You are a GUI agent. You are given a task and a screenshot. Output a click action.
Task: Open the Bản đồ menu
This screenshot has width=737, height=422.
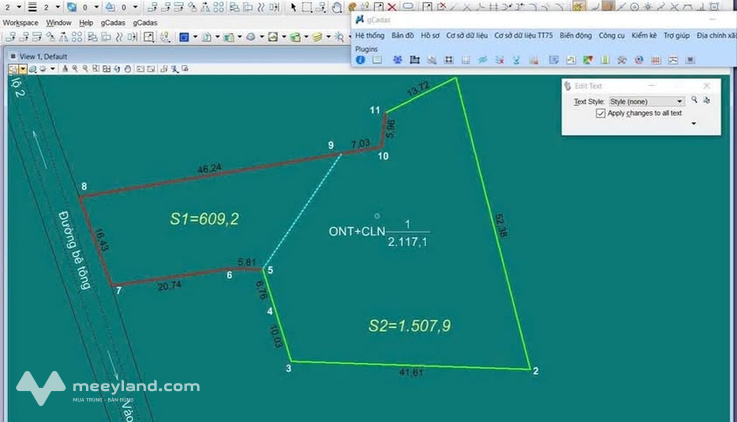pyautogui.click(x=403, y=35)
